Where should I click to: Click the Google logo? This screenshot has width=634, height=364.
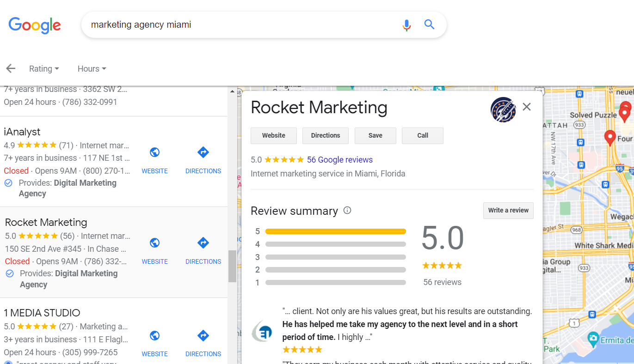[x=35, y=25]
